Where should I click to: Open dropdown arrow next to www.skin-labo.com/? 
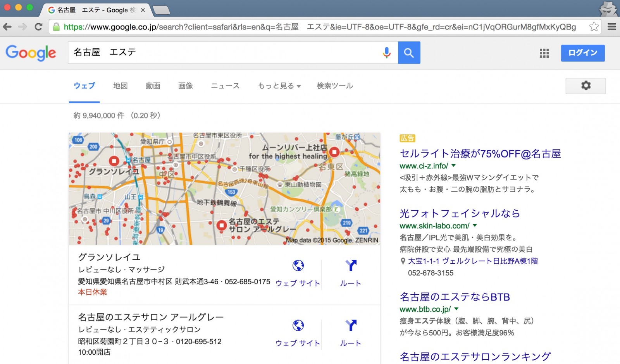475,225
